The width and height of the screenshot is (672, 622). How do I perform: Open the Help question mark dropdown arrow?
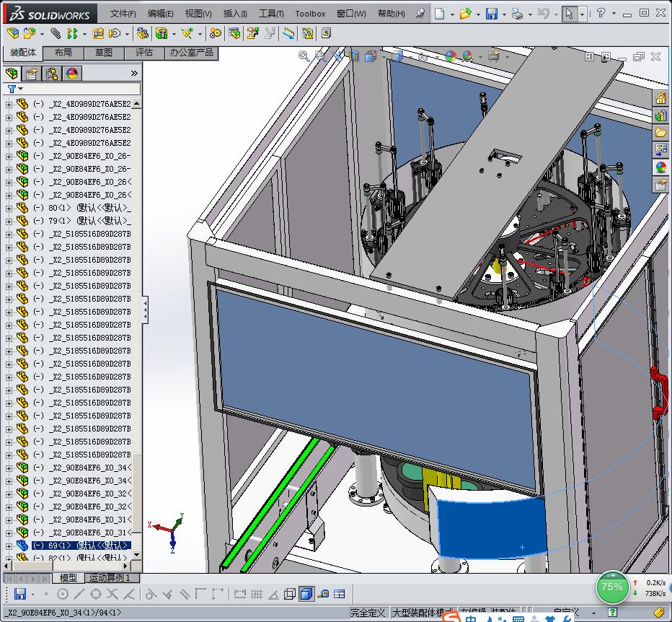coord(614,14)
